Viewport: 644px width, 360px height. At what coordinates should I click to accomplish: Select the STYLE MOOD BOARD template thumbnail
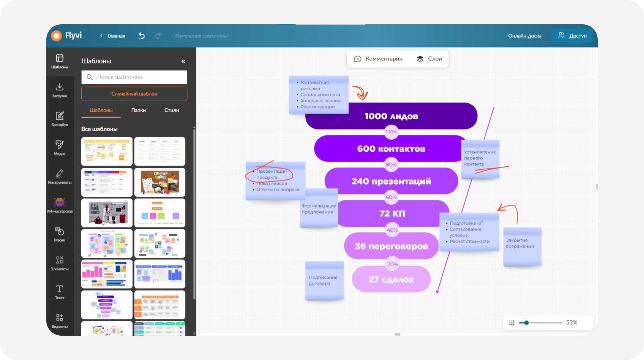107,213
